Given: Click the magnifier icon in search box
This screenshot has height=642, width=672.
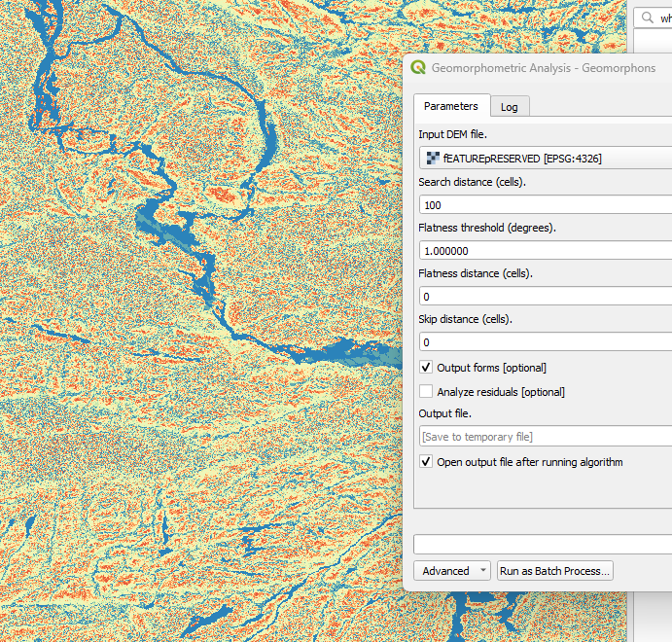Looking at the screenshot, I should click(x=646, y=18).
